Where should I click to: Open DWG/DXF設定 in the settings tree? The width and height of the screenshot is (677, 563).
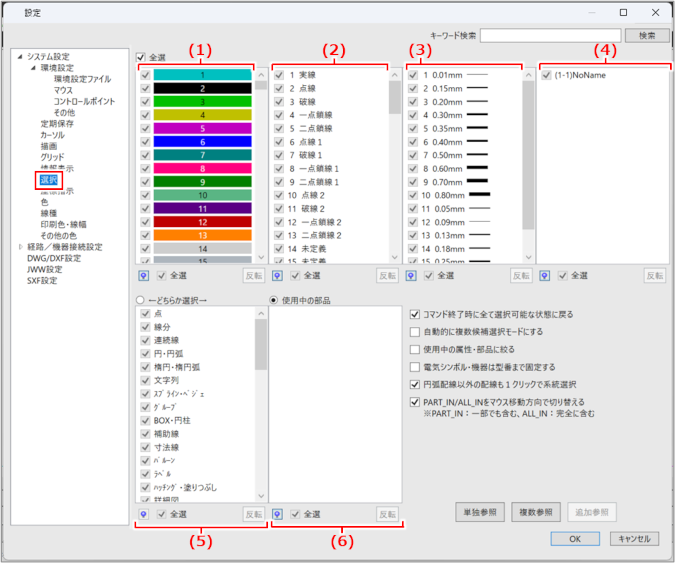(x=51, y=257)
